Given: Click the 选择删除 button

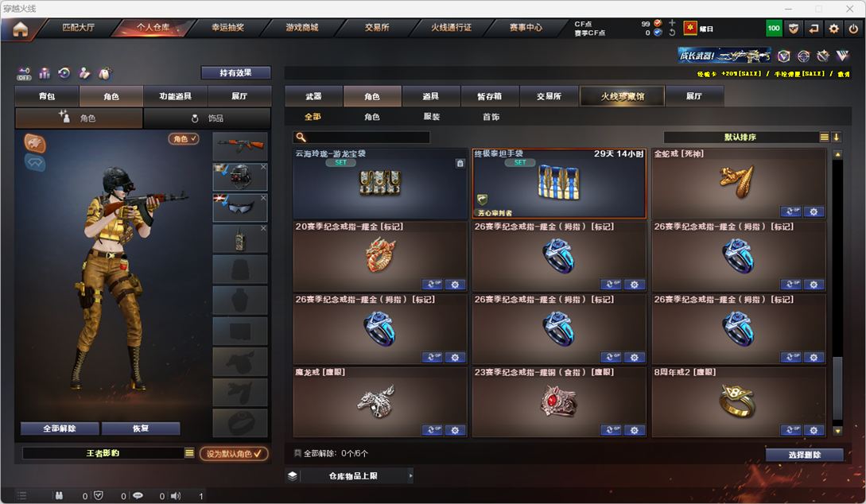Looking at the screenshot, I should 804,455.
